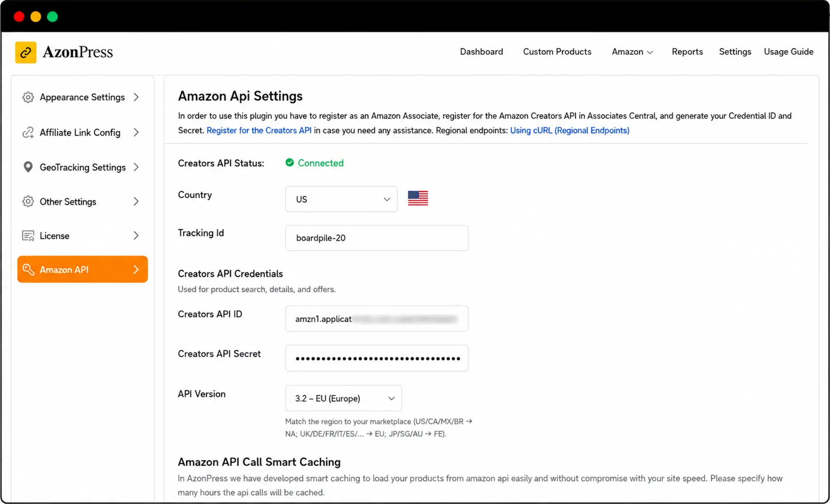This screenshot has width=830, height=504.
Task: Click the API Version label
Action: (x=202, y=394)
